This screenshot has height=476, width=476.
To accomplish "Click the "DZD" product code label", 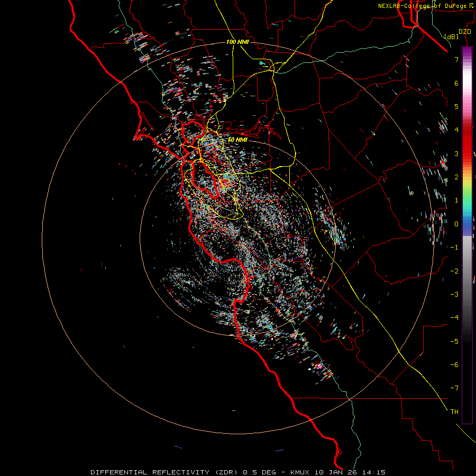I will pos(464,32).
